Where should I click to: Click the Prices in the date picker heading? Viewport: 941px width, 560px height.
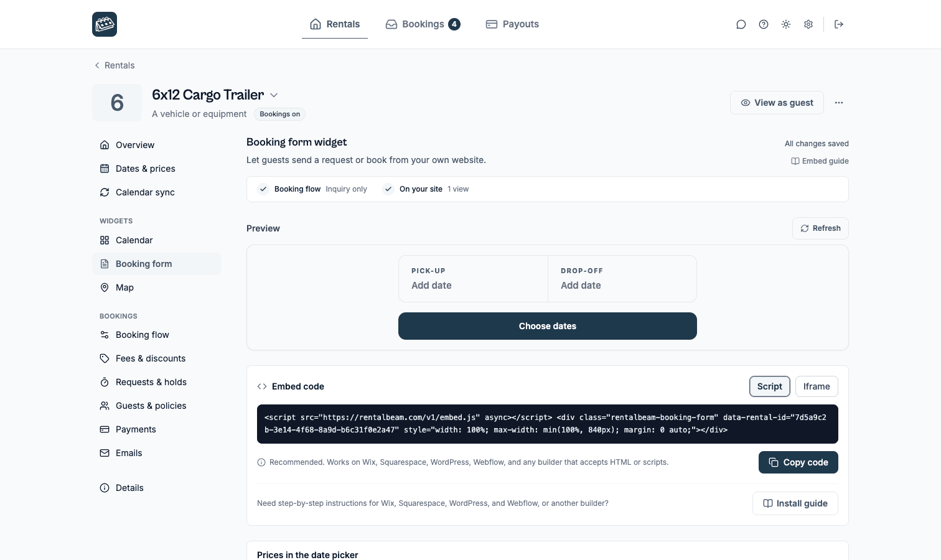click(307, 555)
